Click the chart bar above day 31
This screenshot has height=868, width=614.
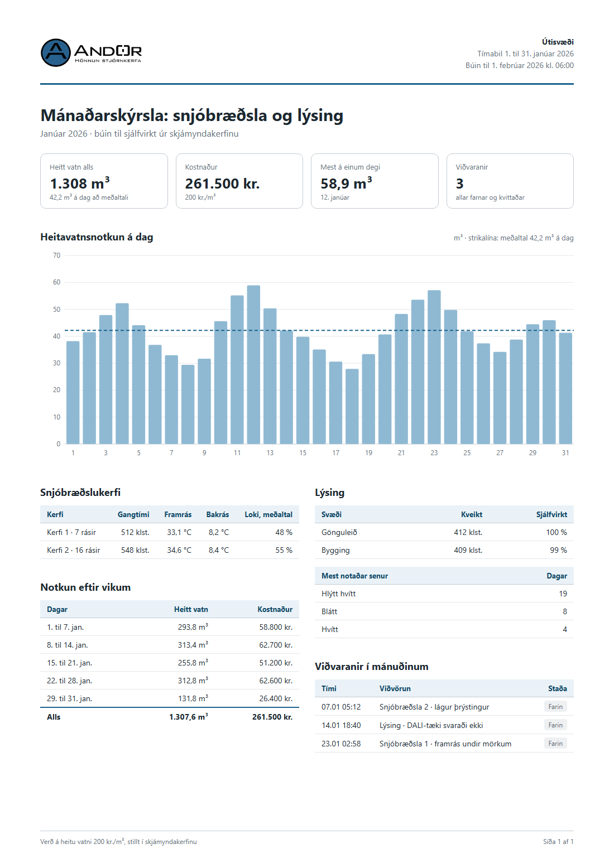(x=565, y=388)
